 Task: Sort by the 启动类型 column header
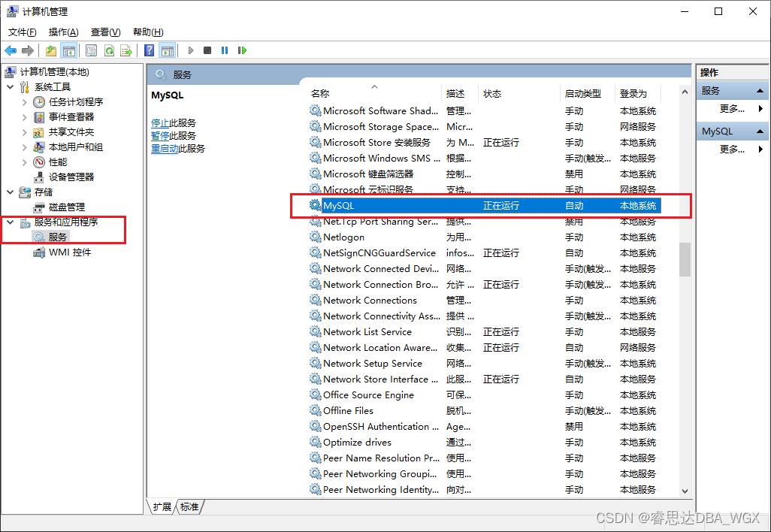click(x=587, y=93)
